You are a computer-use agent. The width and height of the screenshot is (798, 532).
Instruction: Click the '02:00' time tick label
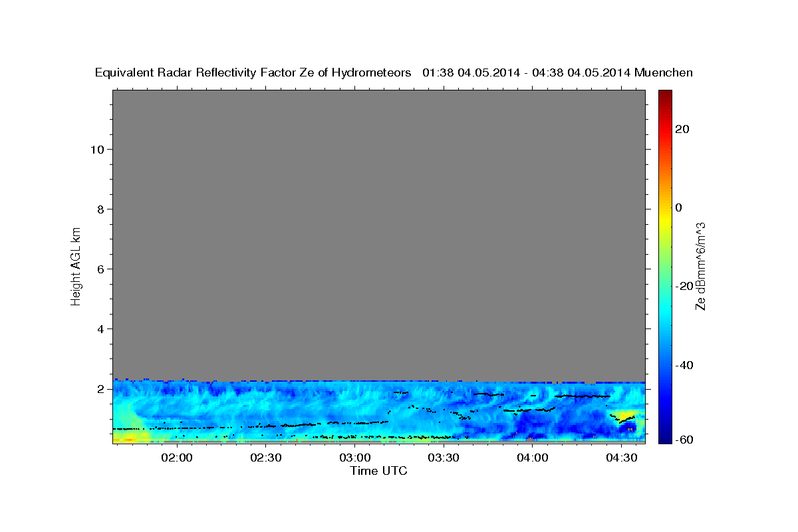tap(178, 458)
